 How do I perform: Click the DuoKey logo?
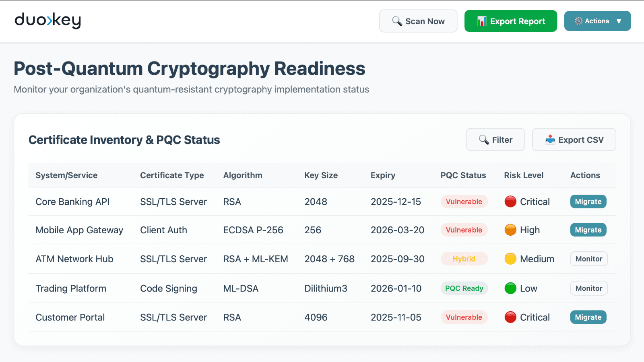[47, 21]
